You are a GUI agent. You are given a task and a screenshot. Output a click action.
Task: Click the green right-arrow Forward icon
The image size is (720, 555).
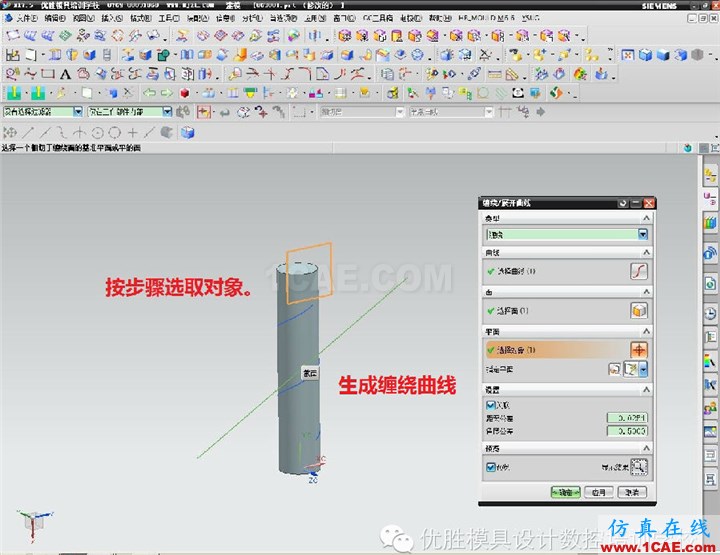pos(166,93)
